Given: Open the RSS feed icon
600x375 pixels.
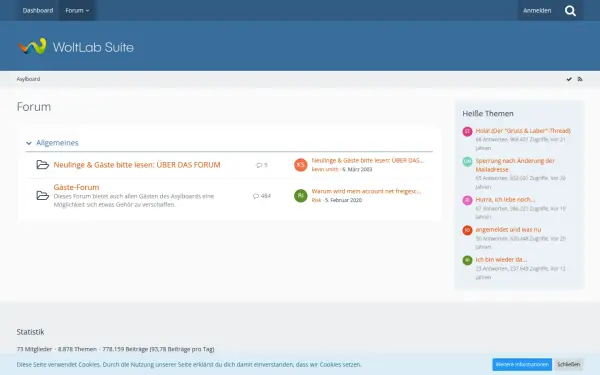Looking at the screenshot, I should 580,79.
